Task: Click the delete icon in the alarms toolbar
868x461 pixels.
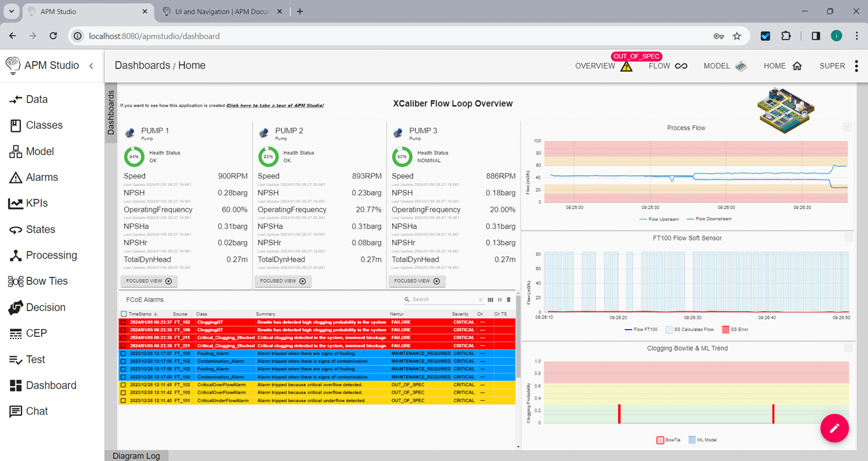Action: pyautogui.click(x=509, y=300)
